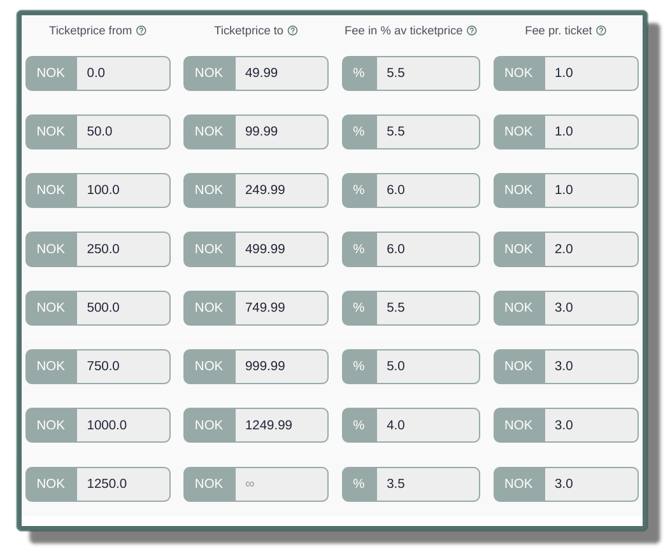Edit the Ticketprice from field showing 500.0
The height and width of the screenshot is (554, 670).
point(122,307)
